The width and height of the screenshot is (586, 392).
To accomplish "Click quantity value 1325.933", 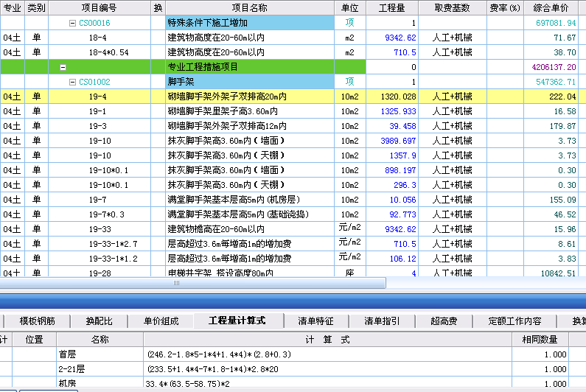I will 398,111.
